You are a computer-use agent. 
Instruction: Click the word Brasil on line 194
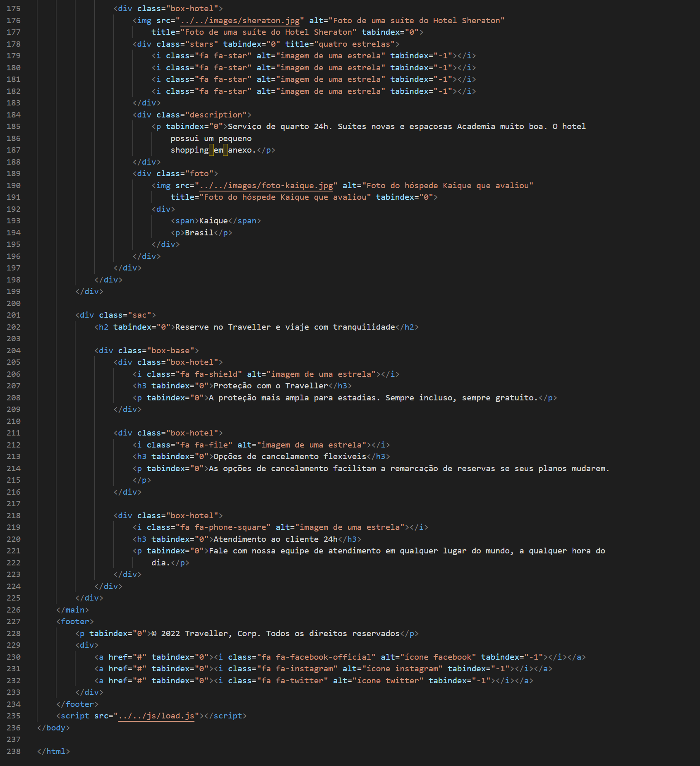pyautogui.click(x=199, y=232)
